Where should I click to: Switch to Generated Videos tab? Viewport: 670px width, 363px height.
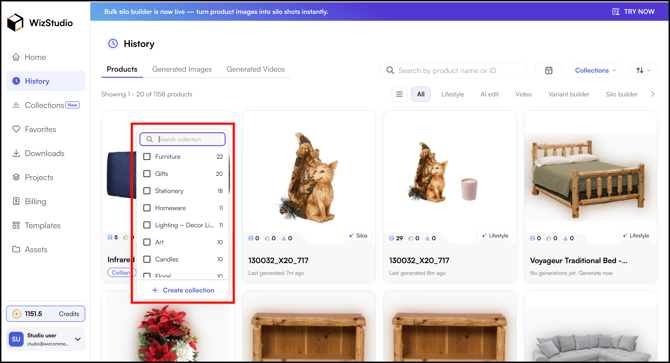(x=256, y=69)
